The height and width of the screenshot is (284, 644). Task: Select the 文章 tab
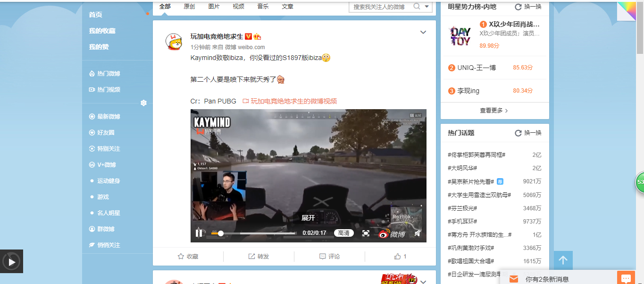pyautogui.click(x=287, y=7)
